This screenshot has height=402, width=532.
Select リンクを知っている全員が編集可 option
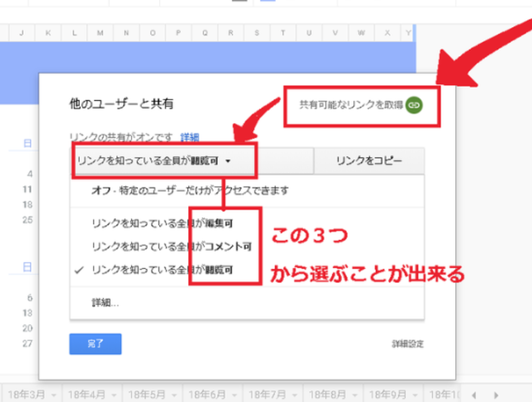click(247, 223)
